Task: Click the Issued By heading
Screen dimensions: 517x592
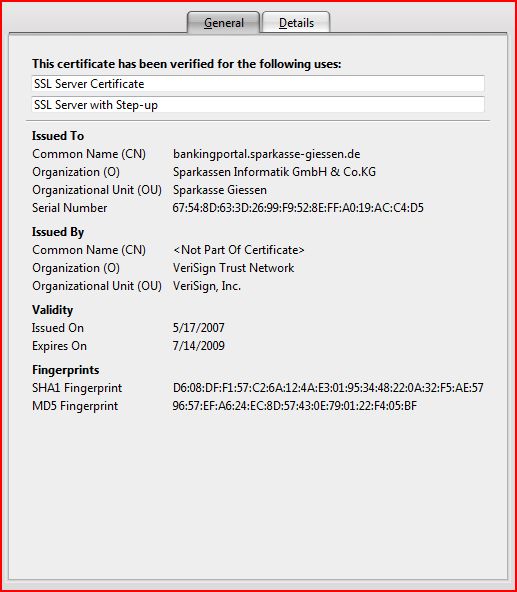Action: point(58,232)
